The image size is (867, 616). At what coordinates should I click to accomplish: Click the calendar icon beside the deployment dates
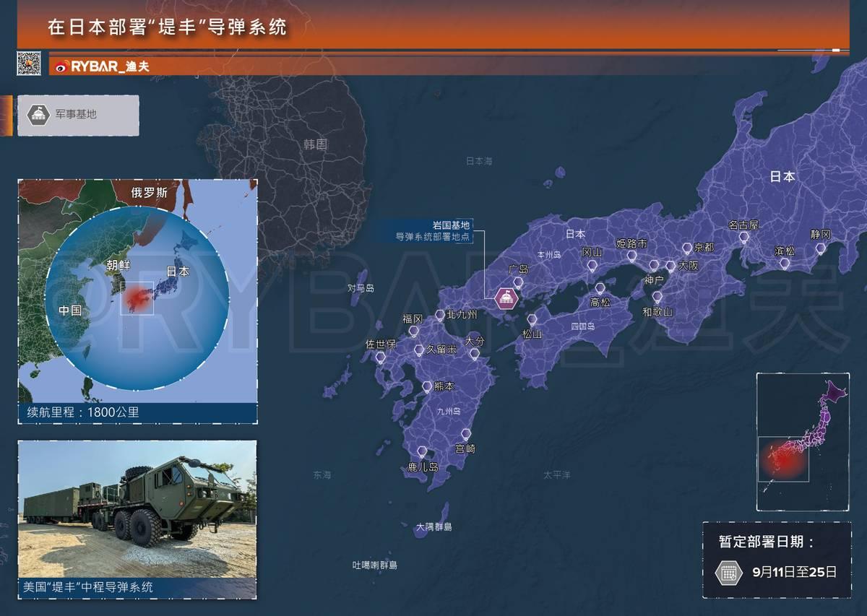pos(729,573)
